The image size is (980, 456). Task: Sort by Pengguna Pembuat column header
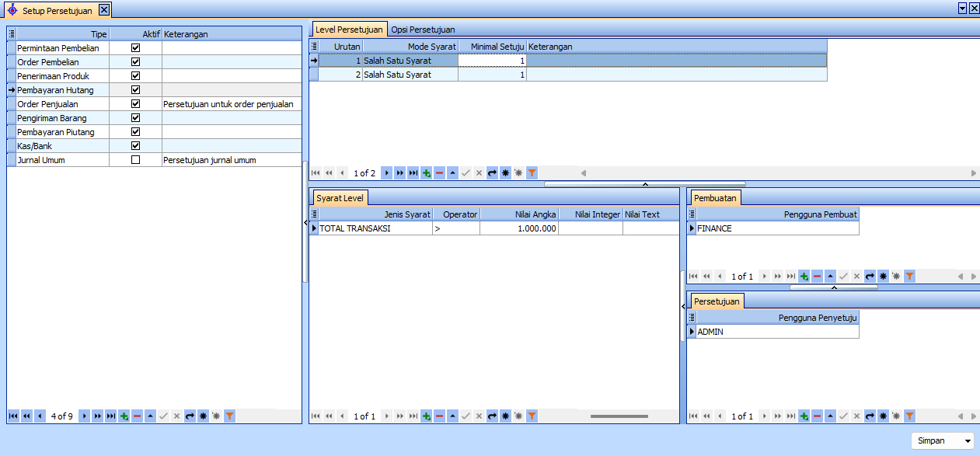click(x=778, y=214)
